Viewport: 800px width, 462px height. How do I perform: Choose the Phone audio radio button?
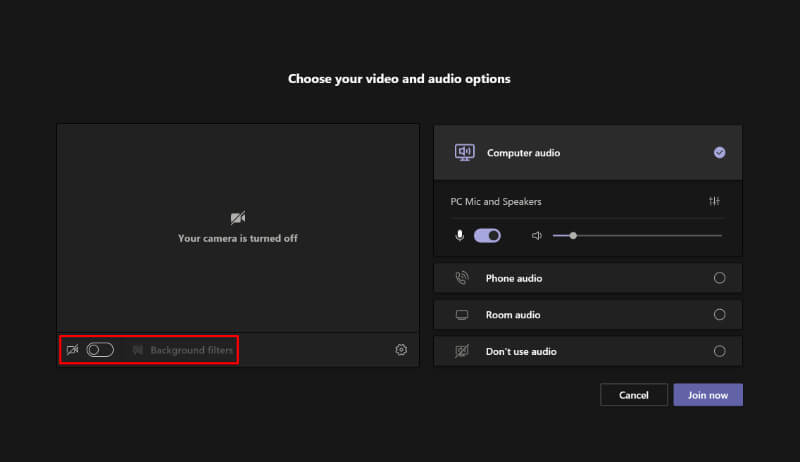point(719,278)
